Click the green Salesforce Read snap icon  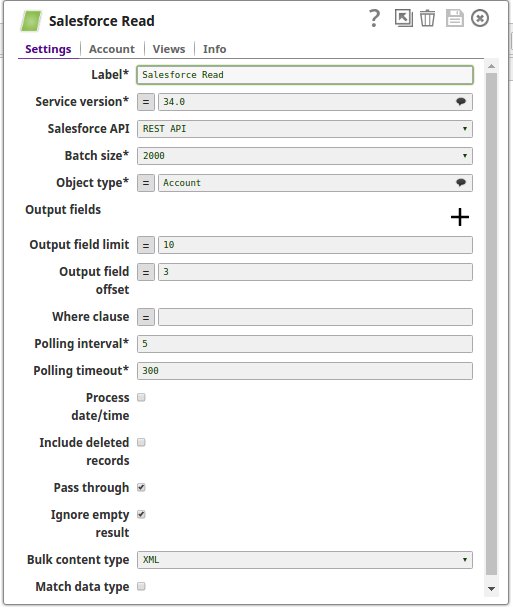coord(31,21)
